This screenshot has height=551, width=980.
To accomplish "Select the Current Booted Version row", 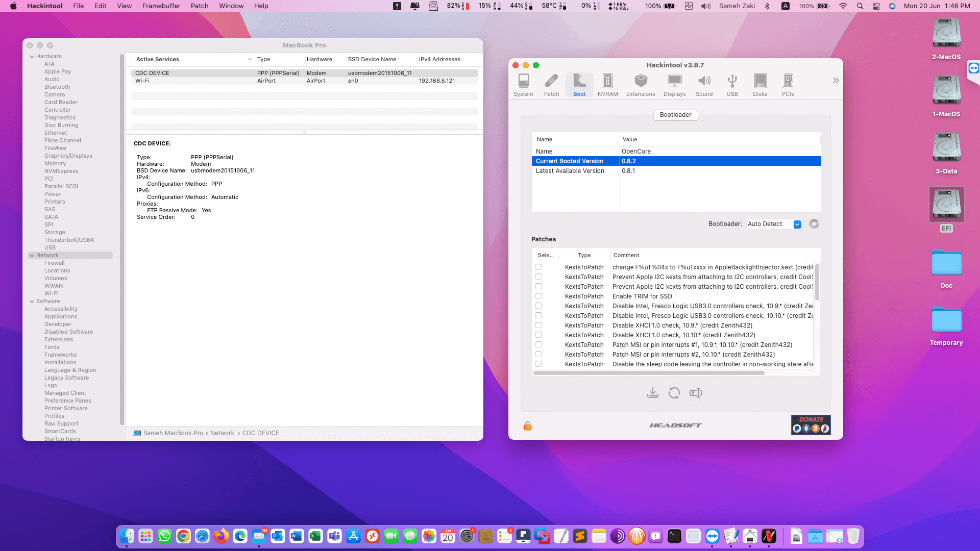I will (676, 161).
